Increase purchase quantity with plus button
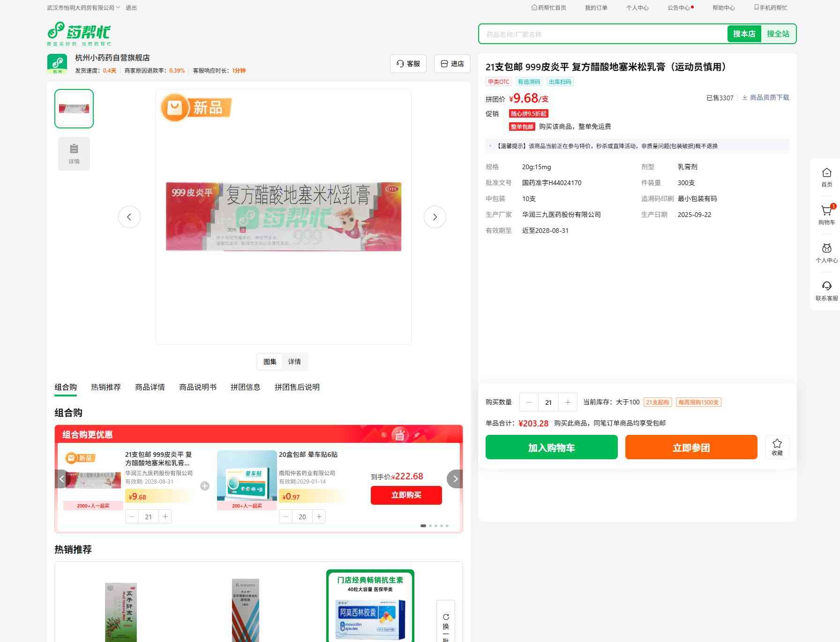 (x=568, y=402)
